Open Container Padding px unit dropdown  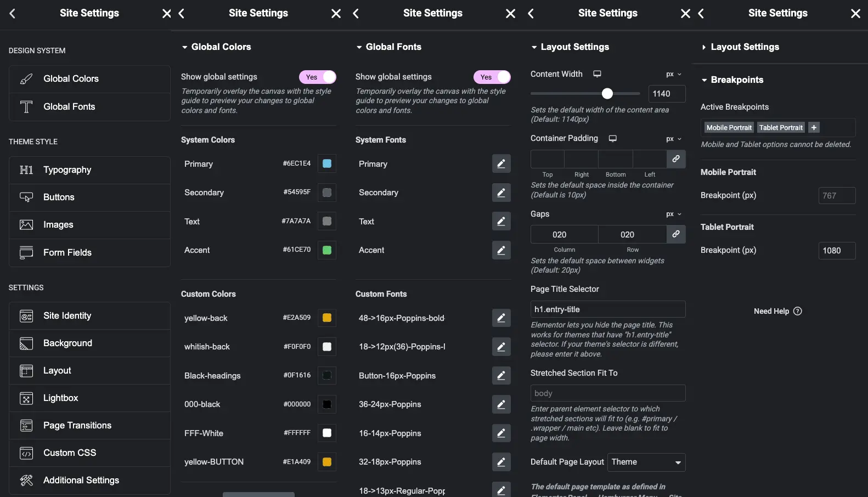pos(674,139)
